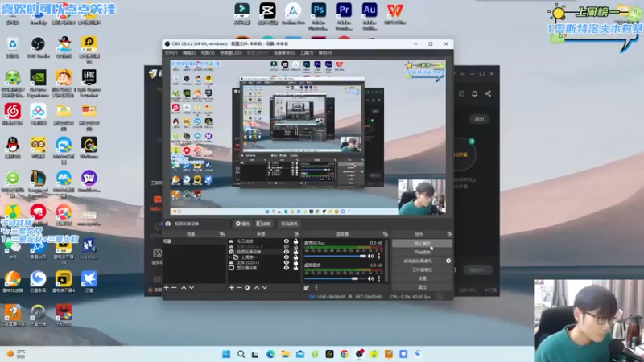Screen dimensions: 644x362
Task: Open the Adobe Audition desktop icon
Action: pyautogui.click(x=369, y=15)
